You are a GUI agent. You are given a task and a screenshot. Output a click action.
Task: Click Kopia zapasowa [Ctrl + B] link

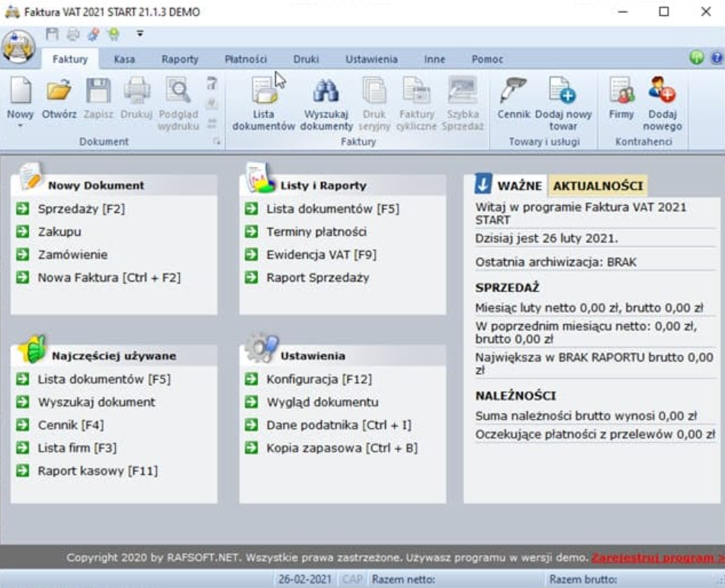pos(342,448)
